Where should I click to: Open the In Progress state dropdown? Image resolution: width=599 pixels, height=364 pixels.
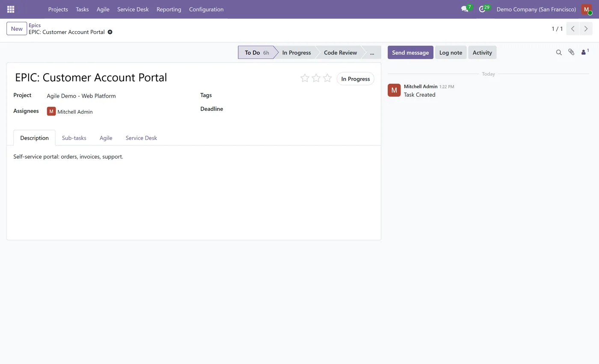356,79
